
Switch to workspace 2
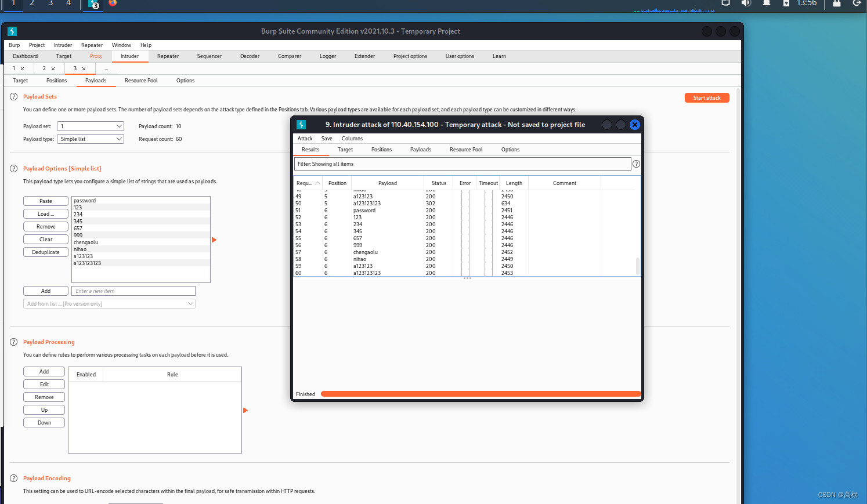(32, 3)
